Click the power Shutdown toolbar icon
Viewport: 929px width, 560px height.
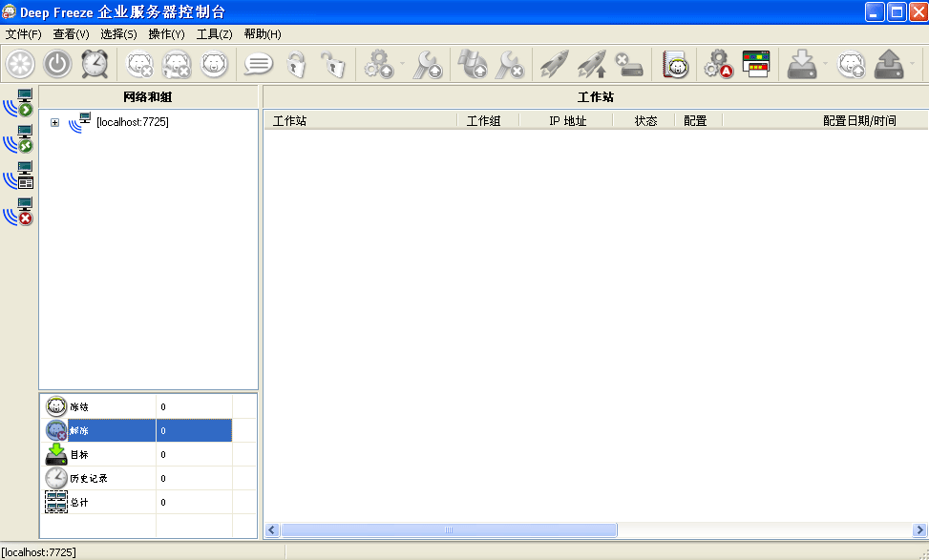[x=57, y=64]
